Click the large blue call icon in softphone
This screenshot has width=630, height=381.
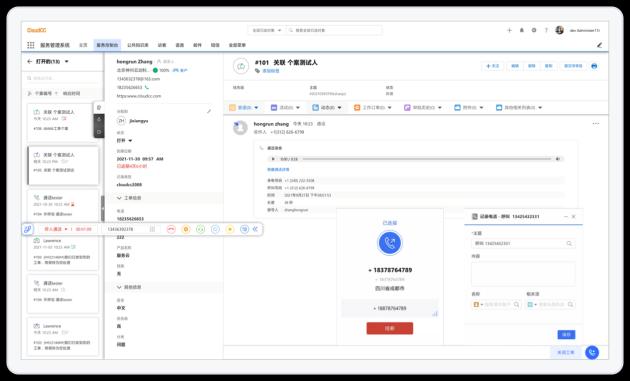point(389,243)
